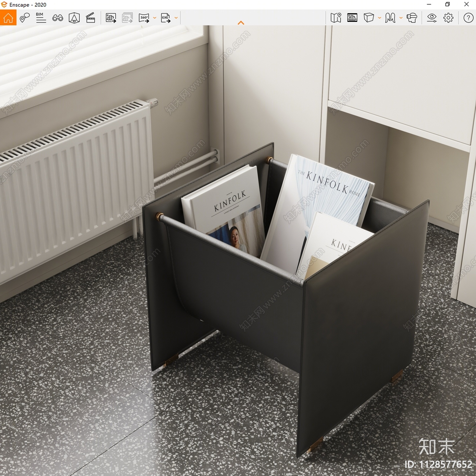Click the orange Home icon
Viewport: 476px width, 476px height.
tap(8, 18)
